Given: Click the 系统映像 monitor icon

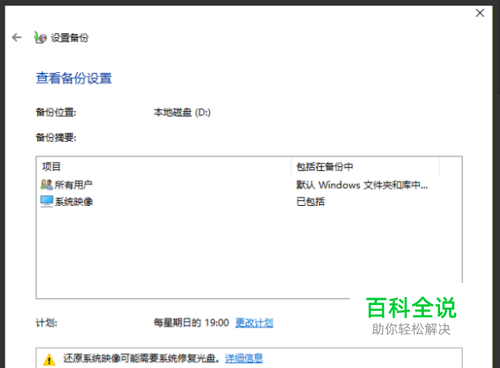Looking at the screenshot, I should pyautogui.click(x=46, y=201).
